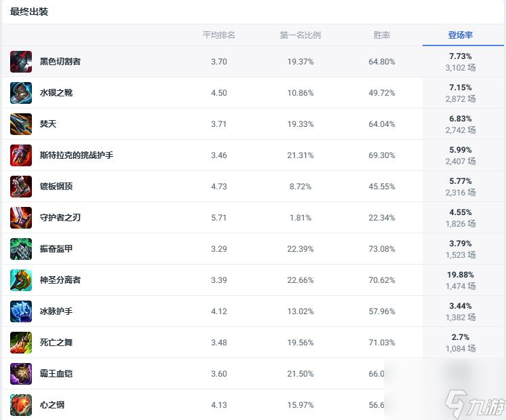Click the 49.72% win rate value
Viewport: 506px width, 420px height.
click(382, 93)
